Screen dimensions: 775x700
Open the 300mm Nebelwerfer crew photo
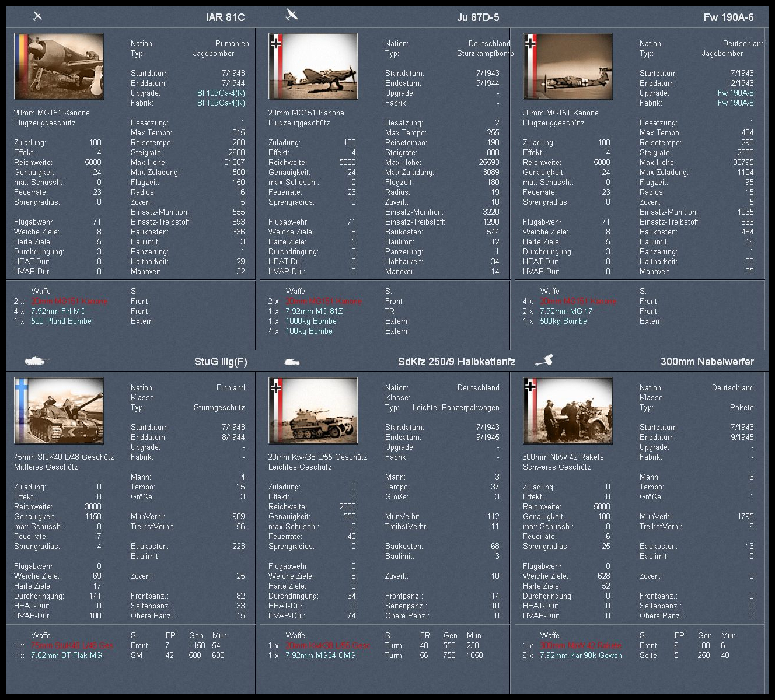tap(567, 410)
